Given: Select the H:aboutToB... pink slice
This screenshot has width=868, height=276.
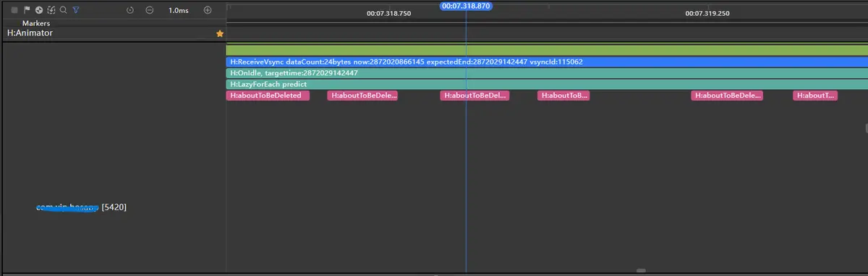Looking at the screenshot, I should pos(564,96).
